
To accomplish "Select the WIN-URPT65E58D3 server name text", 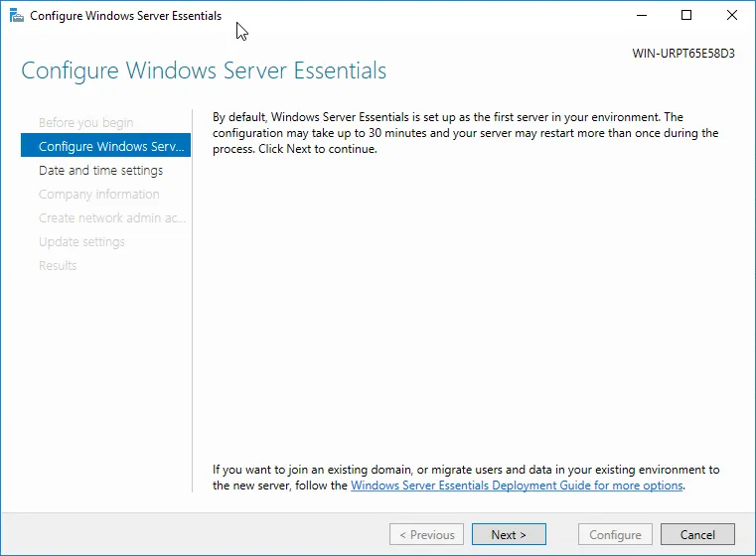I will click(683, 53).
